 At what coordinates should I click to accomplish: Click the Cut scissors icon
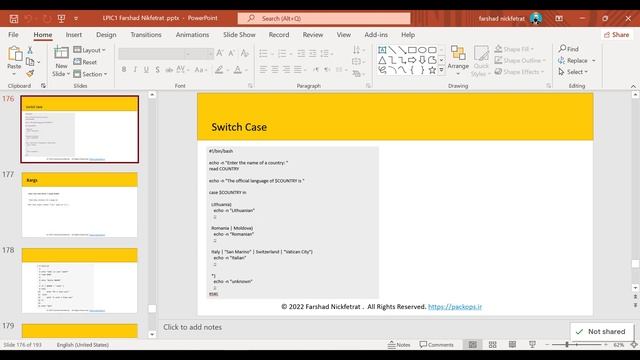pos(30,51)
